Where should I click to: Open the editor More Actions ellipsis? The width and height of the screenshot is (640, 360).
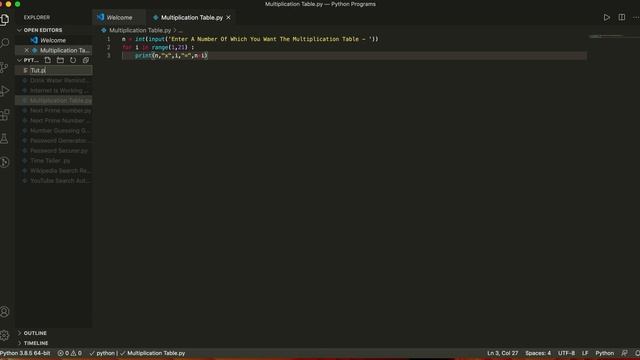click(x=636, y=18)
